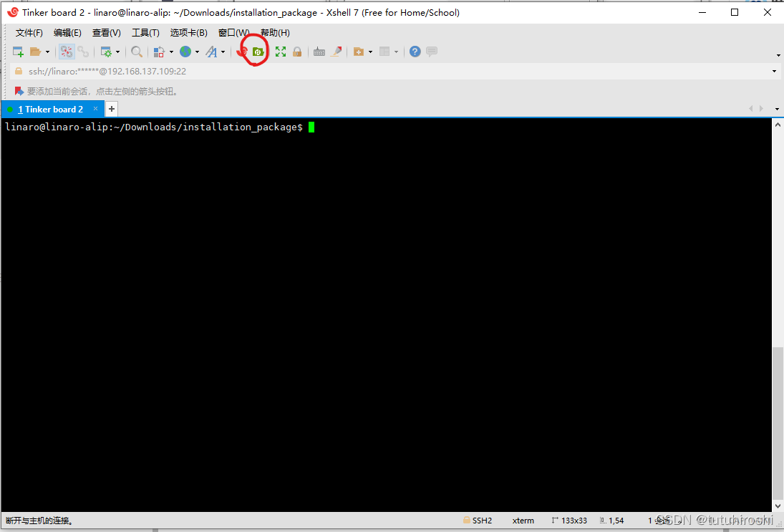Viewport: 784px width, 532px height.
Task: Click the add current session bookmark arrow
Action: 19,92
